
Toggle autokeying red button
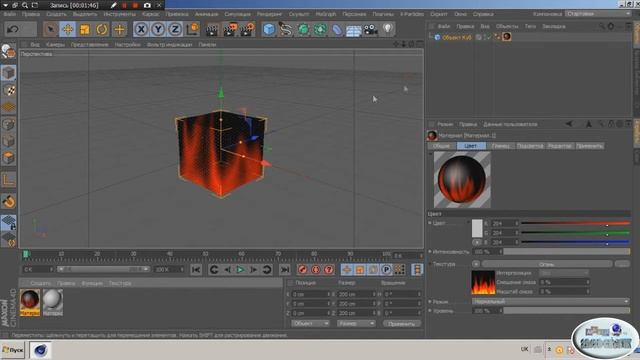(316, 269)
